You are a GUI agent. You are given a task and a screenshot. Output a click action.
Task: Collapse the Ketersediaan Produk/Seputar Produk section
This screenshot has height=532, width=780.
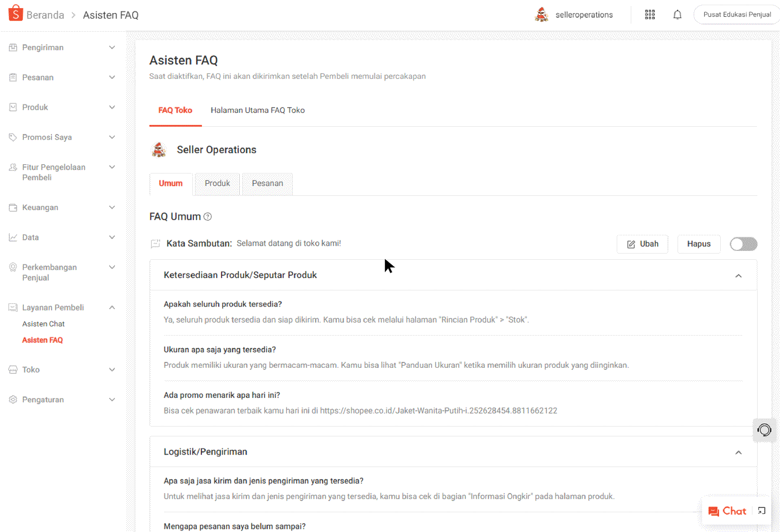pos(738,276)
